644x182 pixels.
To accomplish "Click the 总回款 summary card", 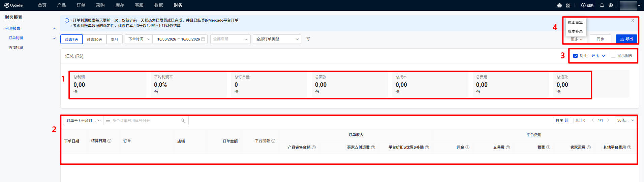I will [350, 84].
